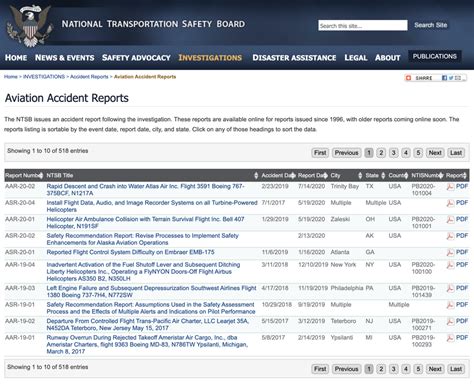Click INVESTIGATIONS breadcrumb link
Viewport: 474px width, 392px height.
(x=44, y=77)
